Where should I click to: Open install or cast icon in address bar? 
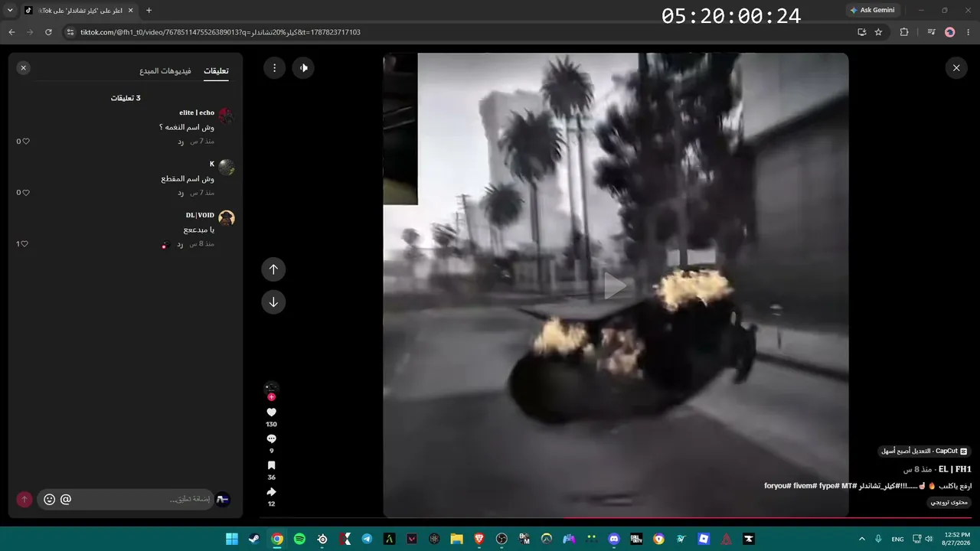point(861,32)
